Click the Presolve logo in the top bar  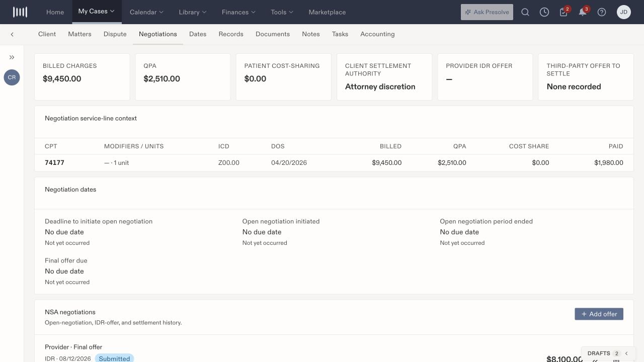20,12
